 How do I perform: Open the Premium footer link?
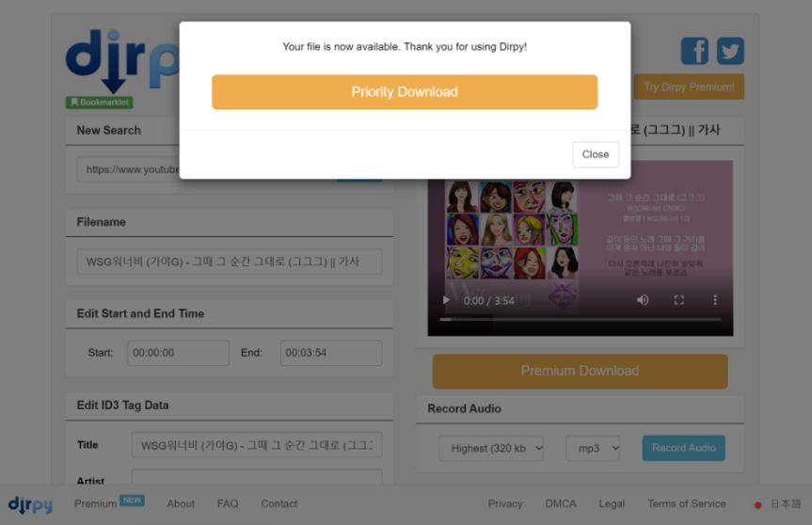(95, 503)
